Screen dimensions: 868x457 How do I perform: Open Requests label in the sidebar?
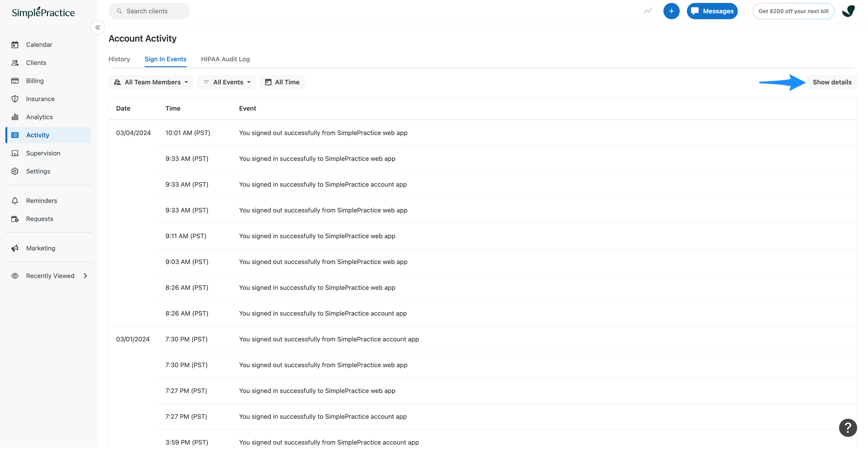coord(40,219)
